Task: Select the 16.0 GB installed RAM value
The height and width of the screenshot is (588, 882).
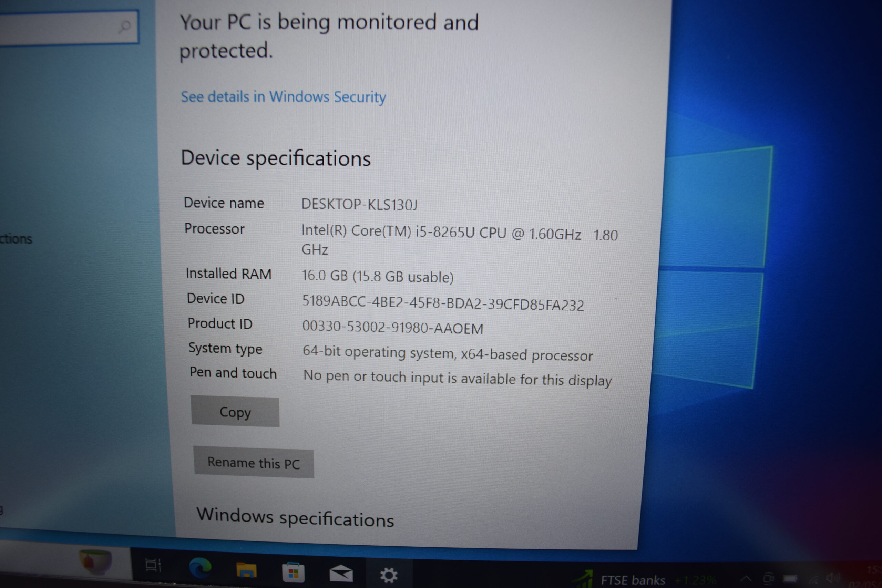Action: pyautogui.click(x=378, y=276)
